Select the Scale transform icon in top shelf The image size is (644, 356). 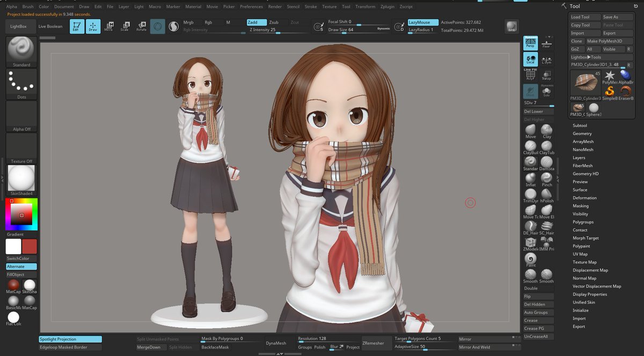pyautogui.click(x=125, y=26)
